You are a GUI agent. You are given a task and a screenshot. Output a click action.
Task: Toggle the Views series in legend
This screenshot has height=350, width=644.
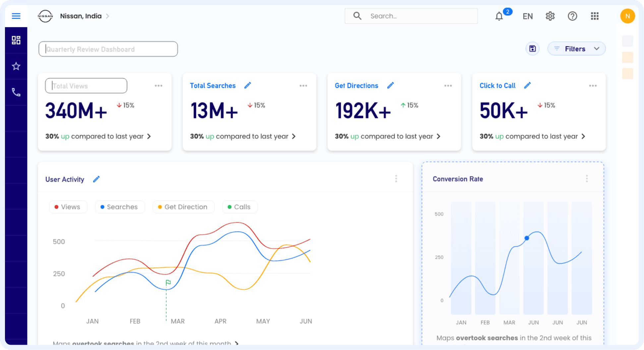coord(68,207)
